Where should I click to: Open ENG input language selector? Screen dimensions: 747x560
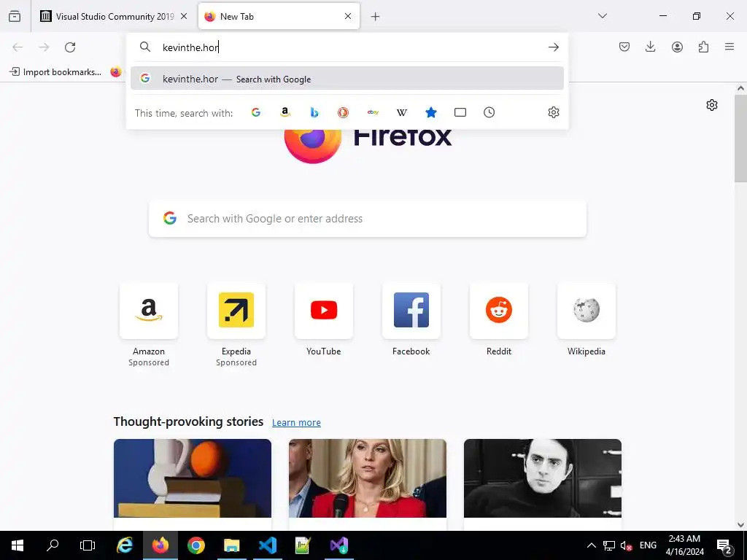(x=648, y=545)
